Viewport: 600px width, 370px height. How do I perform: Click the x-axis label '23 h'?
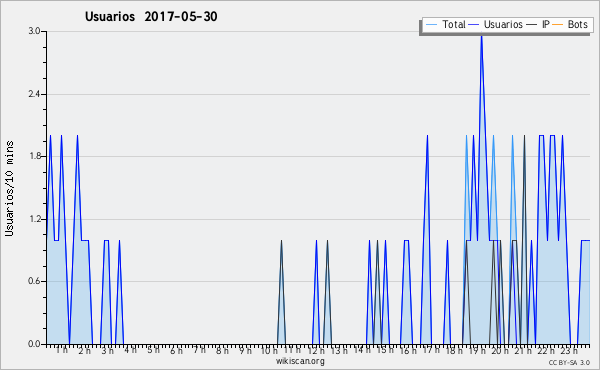point(569,350)
